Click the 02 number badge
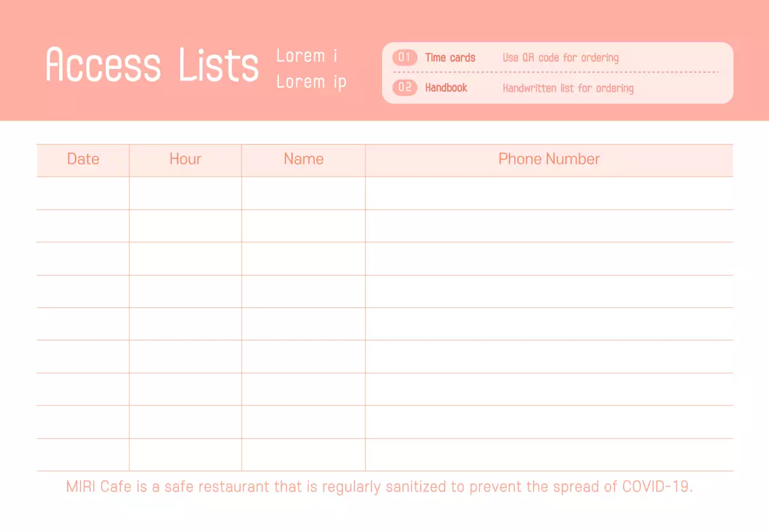 (405, 88)
